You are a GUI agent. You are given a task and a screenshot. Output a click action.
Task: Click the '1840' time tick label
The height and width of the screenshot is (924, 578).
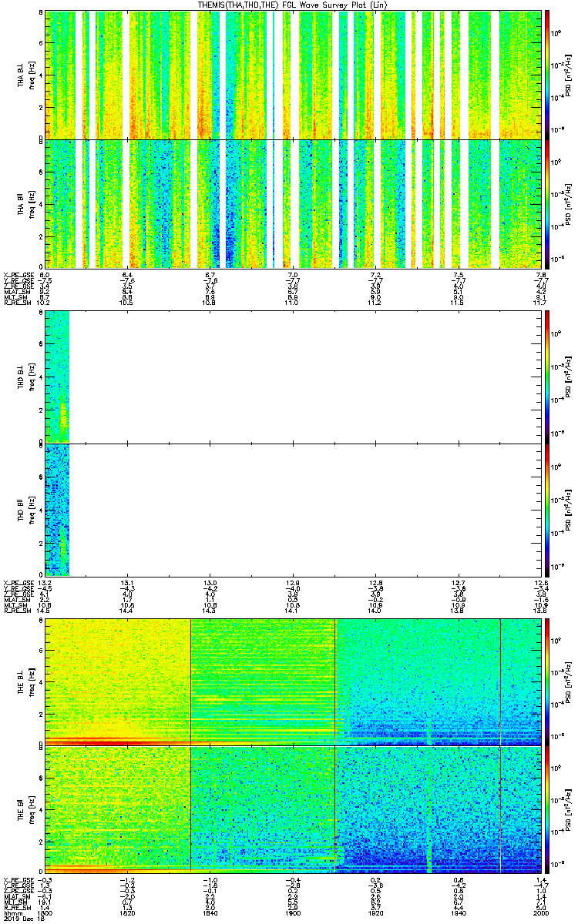(x=210, y=912)
